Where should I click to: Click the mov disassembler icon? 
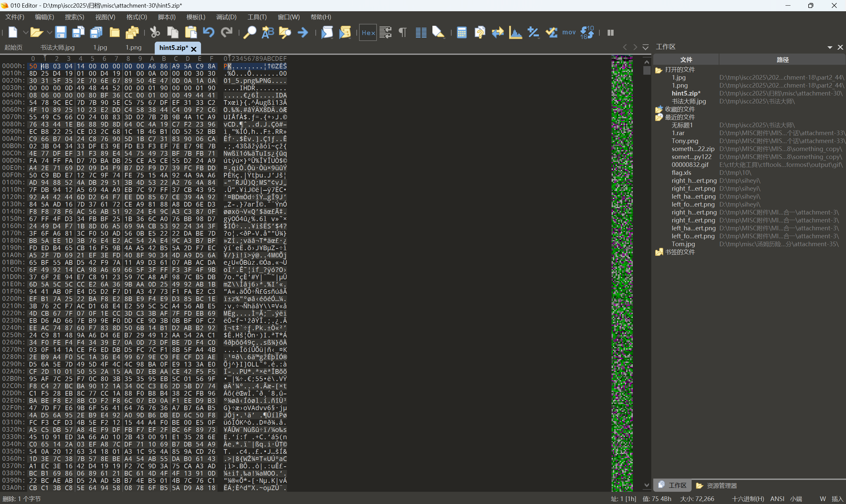click(x=569, y=33)
